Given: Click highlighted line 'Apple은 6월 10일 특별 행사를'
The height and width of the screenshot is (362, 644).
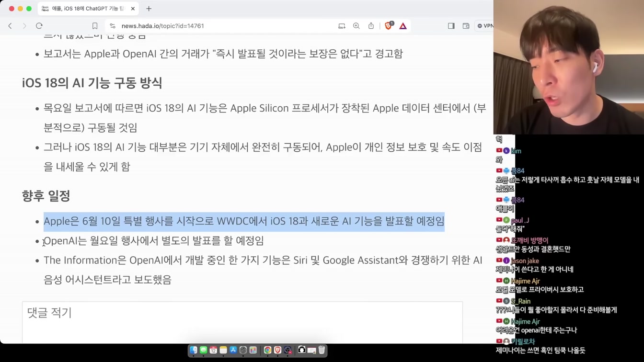Looking at the screenshot, I should 244,221.
